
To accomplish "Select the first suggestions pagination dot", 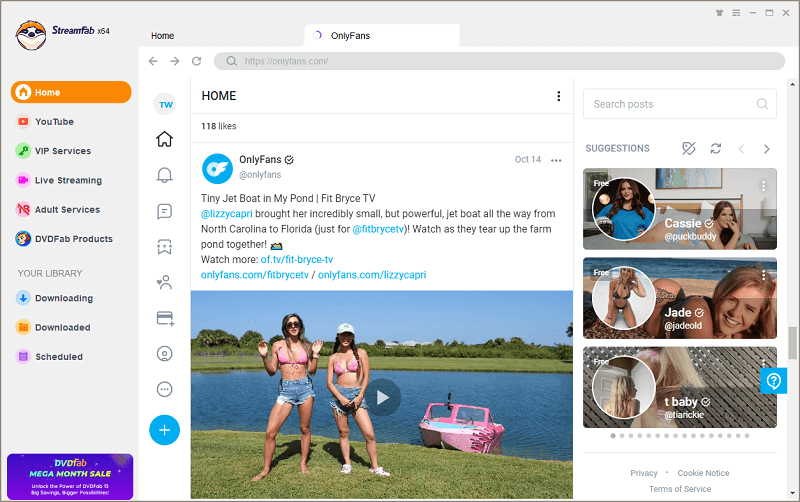I will click(613, 436).
